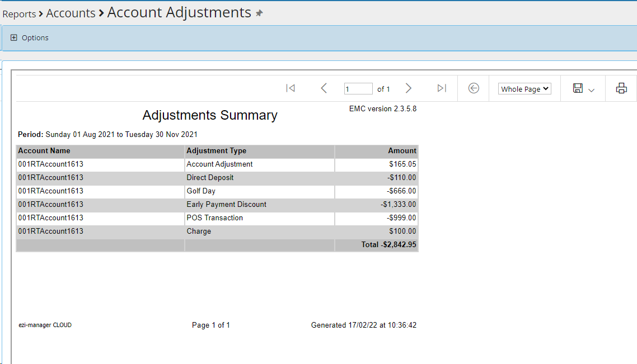Open the export format chevron menu
Viewport: 637px width, 364px height.
tap(592, 90)
